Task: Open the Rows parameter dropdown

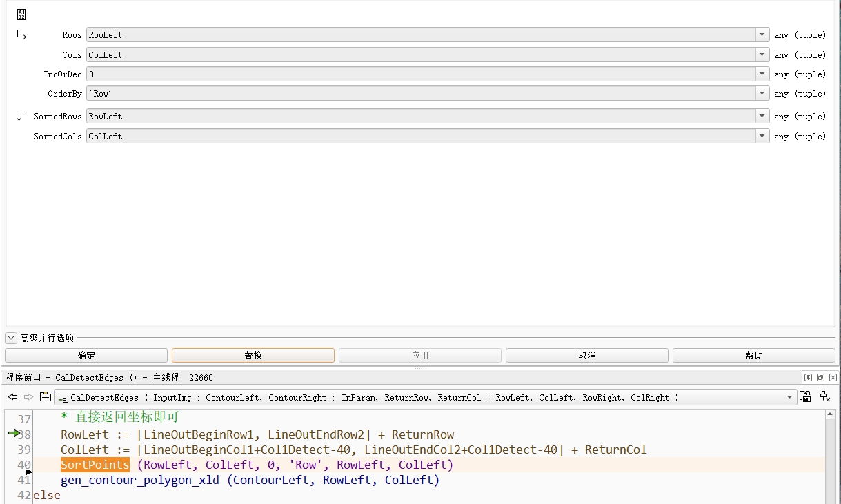Action: (762, 34)
